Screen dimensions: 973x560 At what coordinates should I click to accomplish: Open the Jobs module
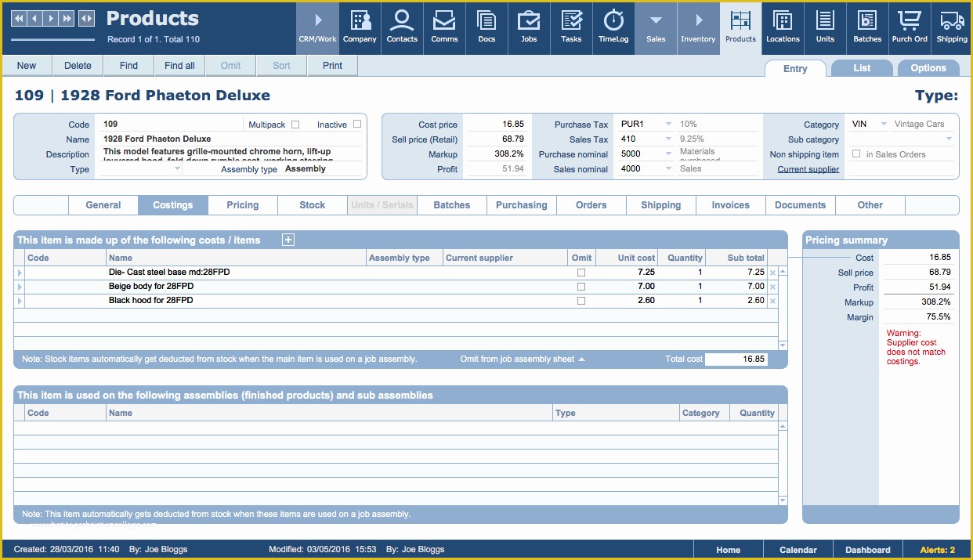coord(529,27)
